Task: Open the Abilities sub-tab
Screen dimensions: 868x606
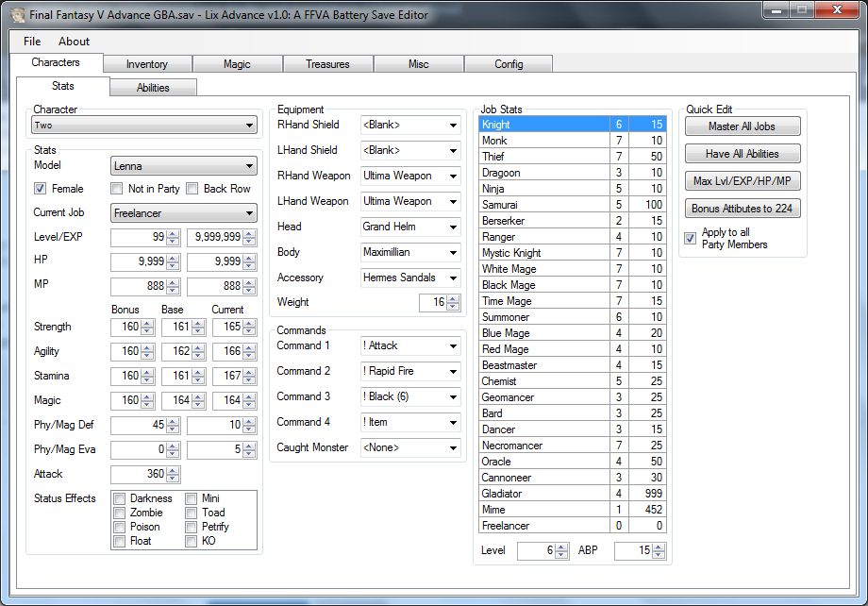Action: coord(154,88)
